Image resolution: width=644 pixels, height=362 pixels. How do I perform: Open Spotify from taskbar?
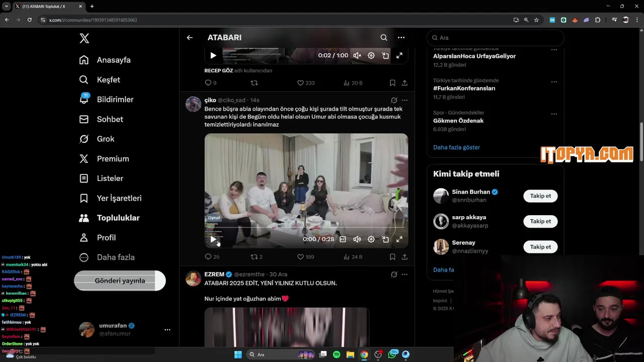click(x=337, y=354)
